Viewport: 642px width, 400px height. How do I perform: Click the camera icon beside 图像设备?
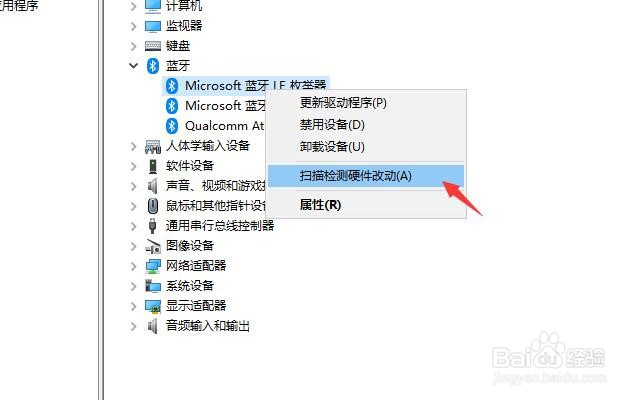[153, 246]
